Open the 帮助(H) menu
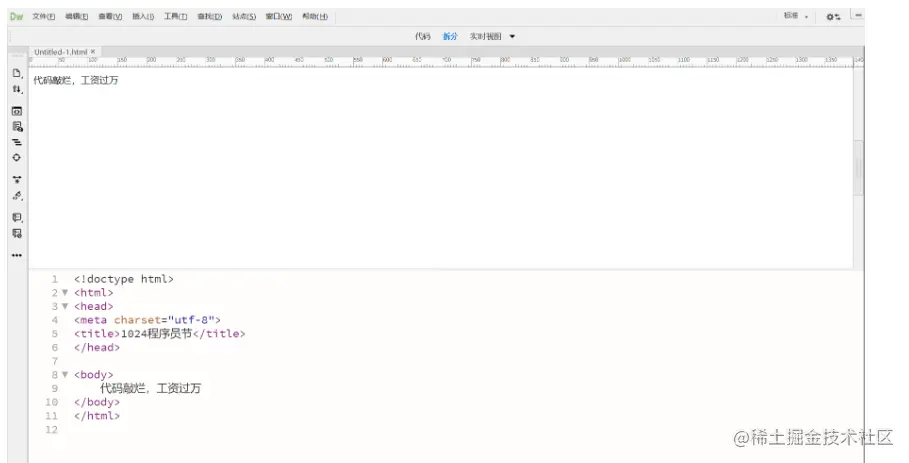Screen dimensions: 909x463 (x=315, y=17)
